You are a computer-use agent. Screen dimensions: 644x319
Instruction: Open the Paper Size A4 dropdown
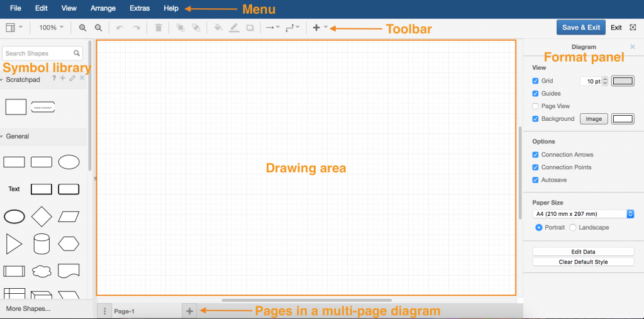(583, 214)
